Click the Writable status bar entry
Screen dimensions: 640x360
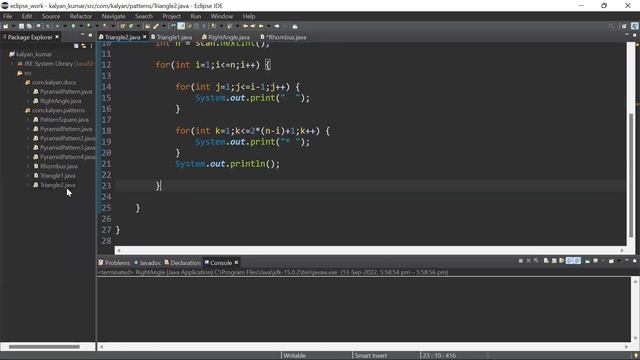tap(294, 356)
